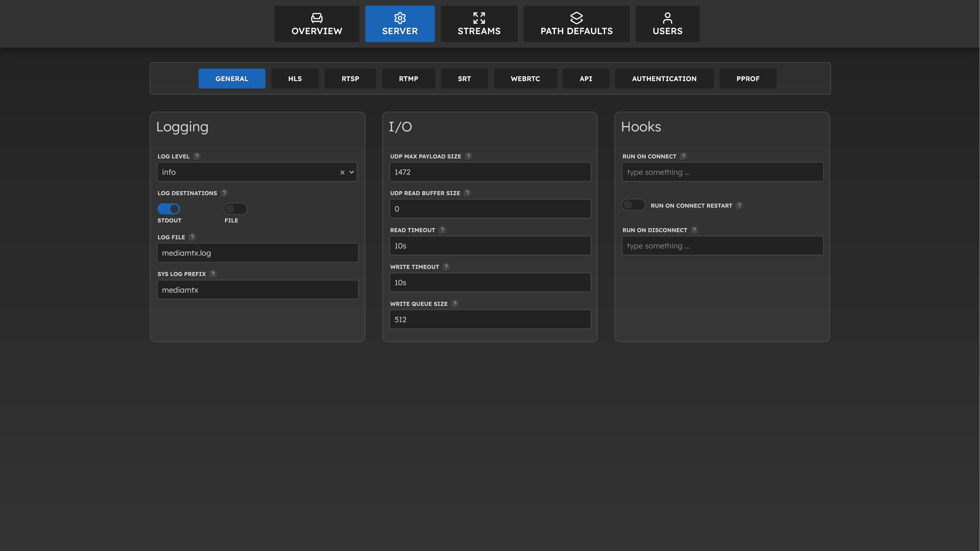Click the help icon next to Log Destinations

click(224, 193)
